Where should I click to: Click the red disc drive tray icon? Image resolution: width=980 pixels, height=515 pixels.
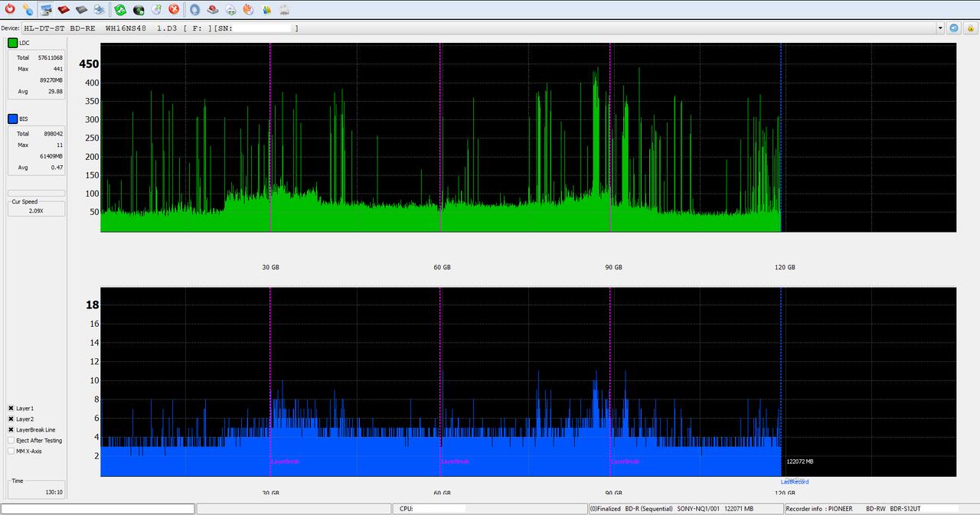click(x=213, y=10)
